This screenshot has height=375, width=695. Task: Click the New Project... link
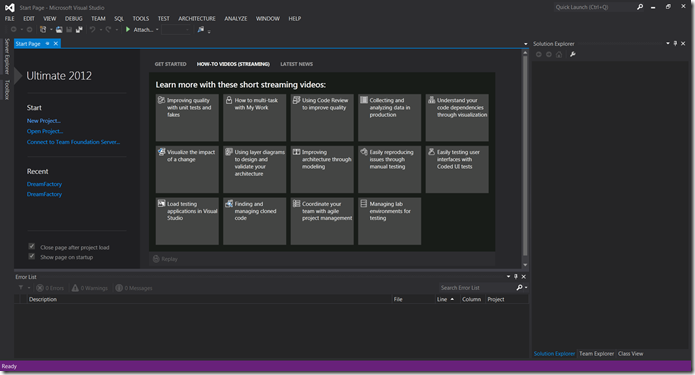pyautogui.click(x=43, y=121)
